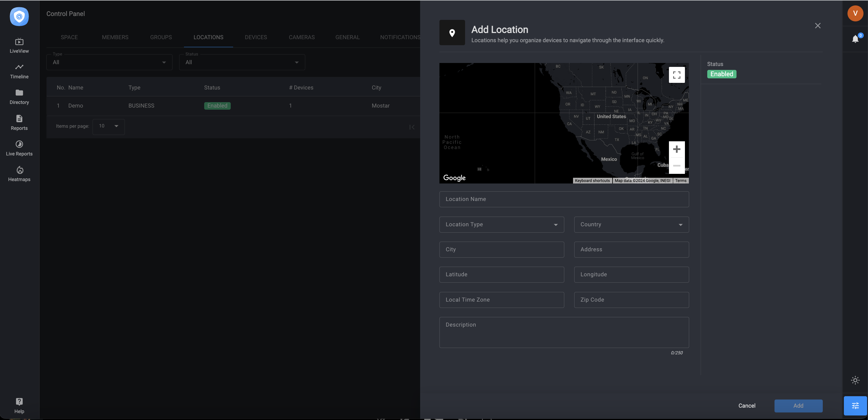Viewport: 868px width, 420px height.
Task: Click the app shield logo
Action: click(19, 17)
